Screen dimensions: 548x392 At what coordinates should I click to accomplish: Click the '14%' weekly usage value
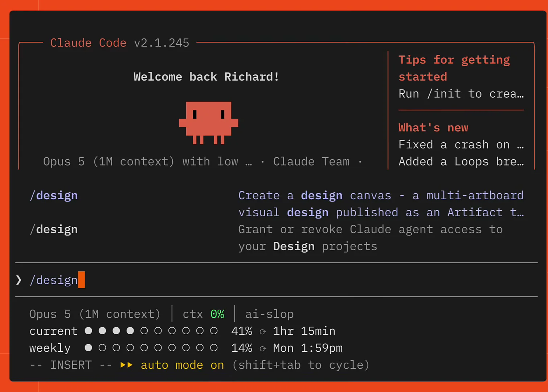242,348
